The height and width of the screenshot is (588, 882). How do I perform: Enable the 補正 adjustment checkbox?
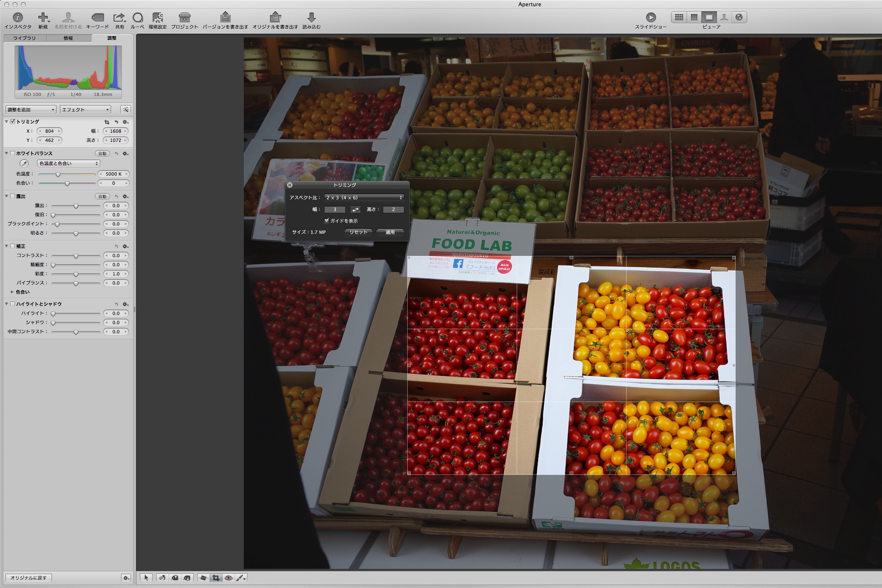[13, 246]
